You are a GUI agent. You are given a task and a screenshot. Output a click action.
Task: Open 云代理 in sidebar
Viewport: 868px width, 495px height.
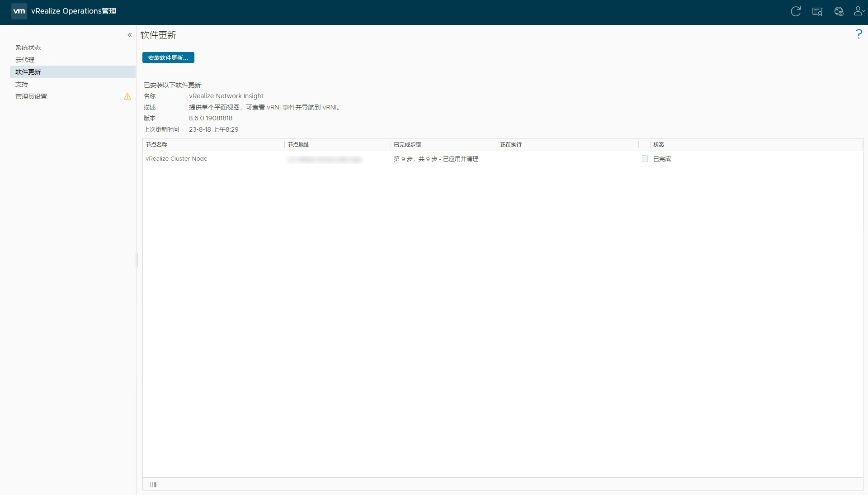pos(25,60)
